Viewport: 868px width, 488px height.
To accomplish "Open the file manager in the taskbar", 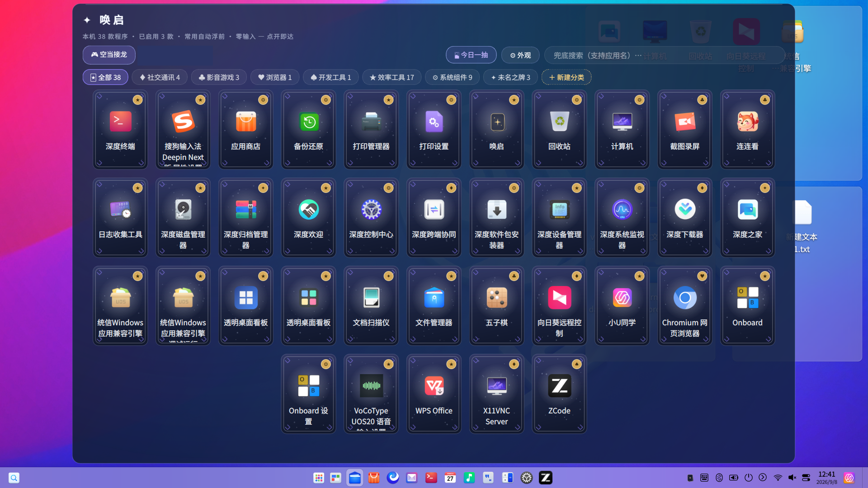I will [x=355, y=478].
